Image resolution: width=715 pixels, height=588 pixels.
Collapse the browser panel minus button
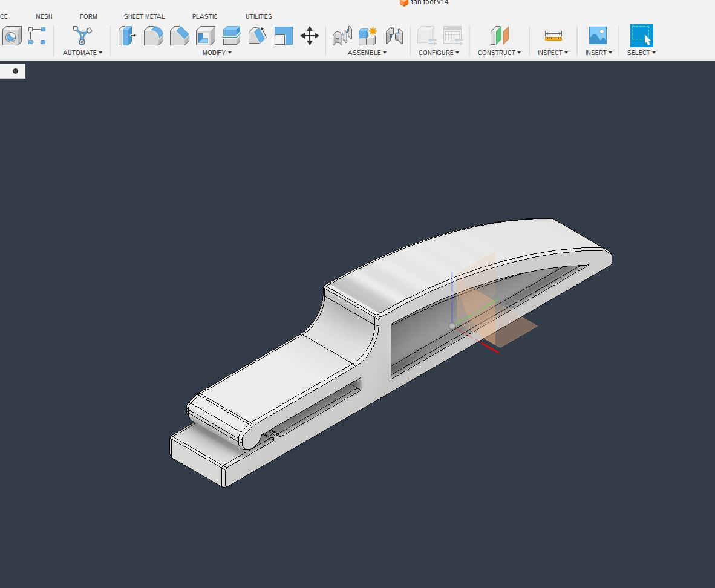(x=15, y=71)
